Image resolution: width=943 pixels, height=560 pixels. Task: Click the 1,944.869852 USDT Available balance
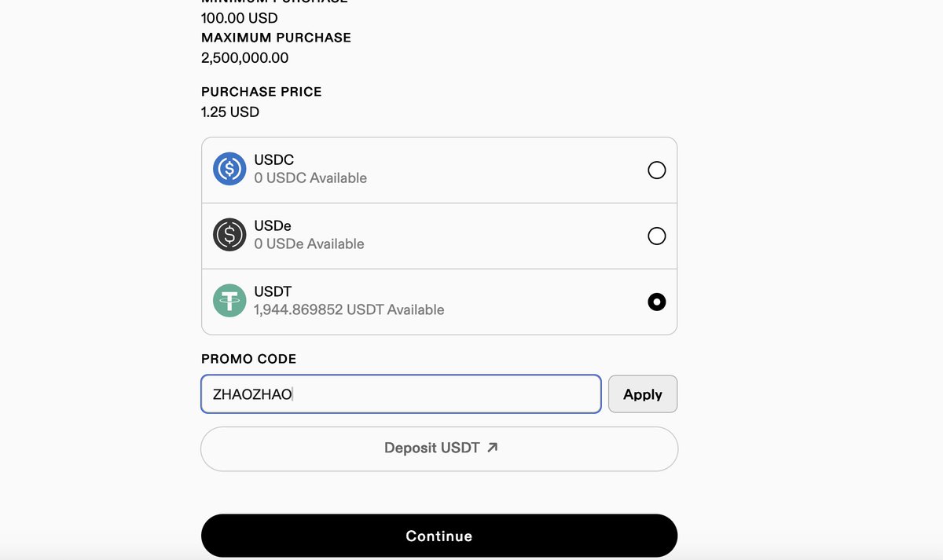pyautogui.click(x=349, y=310)
